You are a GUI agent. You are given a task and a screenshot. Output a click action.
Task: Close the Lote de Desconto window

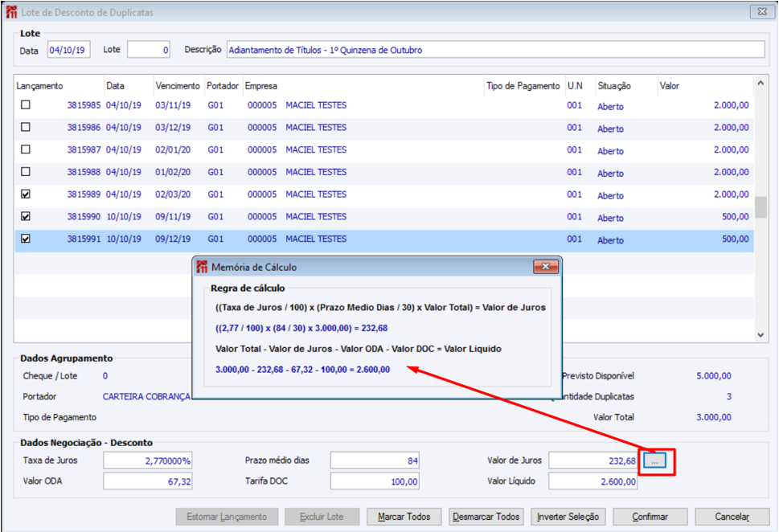[761, 11]
